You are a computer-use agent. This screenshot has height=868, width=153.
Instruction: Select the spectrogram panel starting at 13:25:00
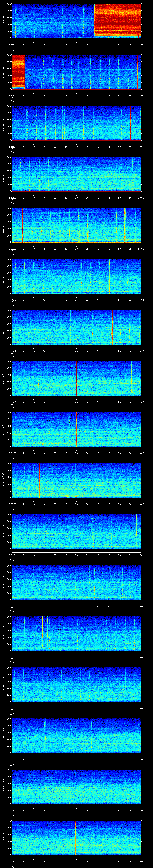pyautogui.click(x=77, y=480)
